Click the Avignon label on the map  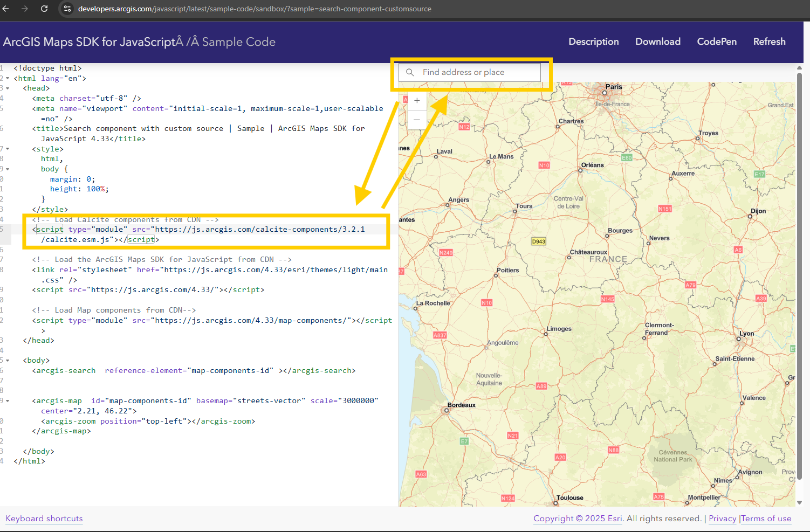[750, 472]
